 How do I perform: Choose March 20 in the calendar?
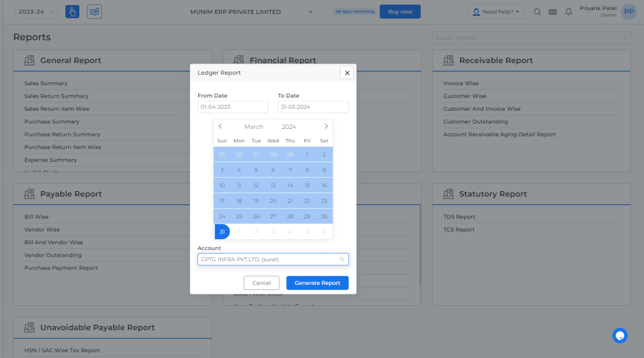click(x=273, y=201)
